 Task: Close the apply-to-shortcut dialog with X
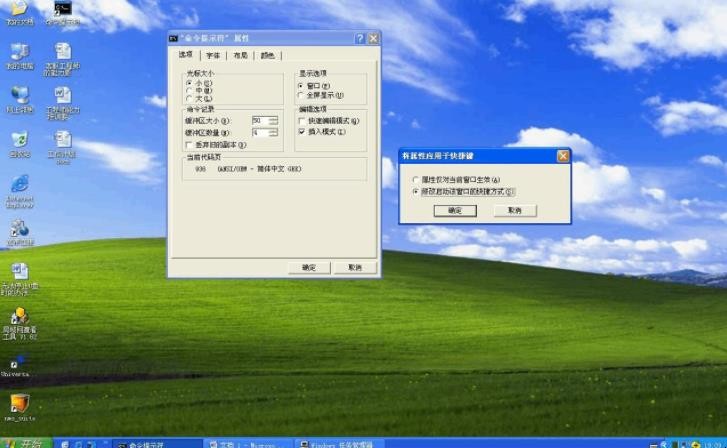point(563,156)
